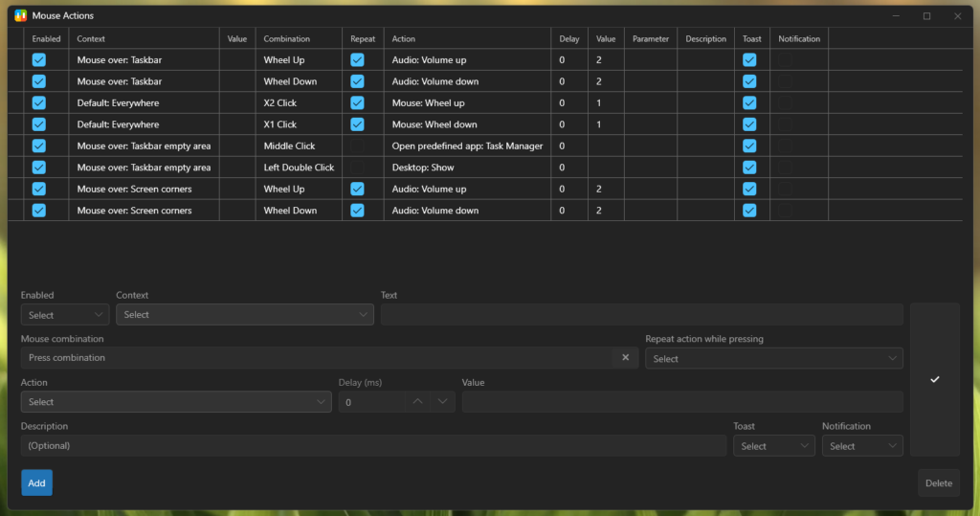Click the Delay increment up arrow

[x=417, y=402]
